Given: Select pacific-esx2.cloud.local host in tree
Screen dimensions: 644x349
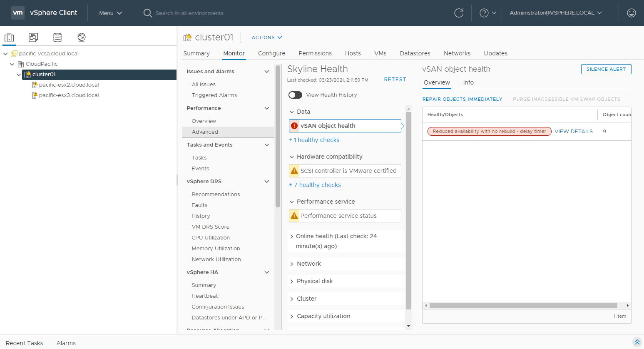Looking at the screenshot, I should coord(69,85).
